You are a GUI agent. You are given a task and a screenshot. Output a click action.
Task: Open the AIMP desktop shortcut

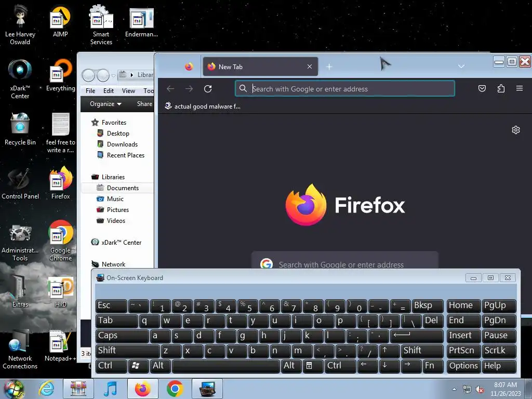(60, 21)
